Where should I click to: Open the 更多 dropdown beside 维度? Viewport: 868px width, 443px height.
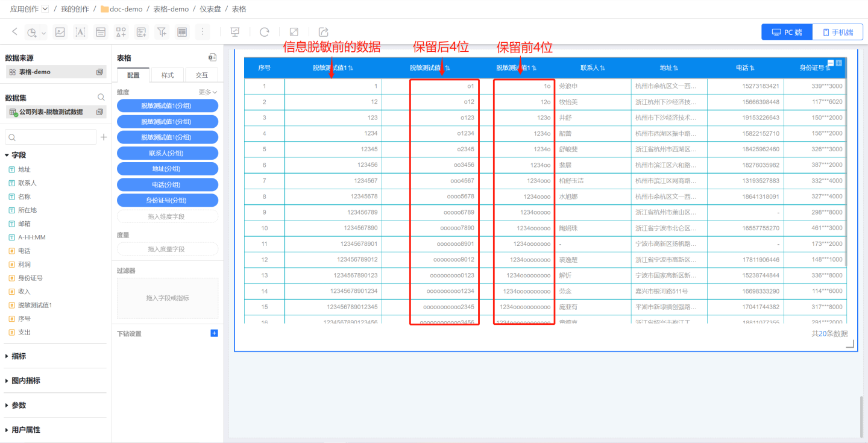(208, 92)
